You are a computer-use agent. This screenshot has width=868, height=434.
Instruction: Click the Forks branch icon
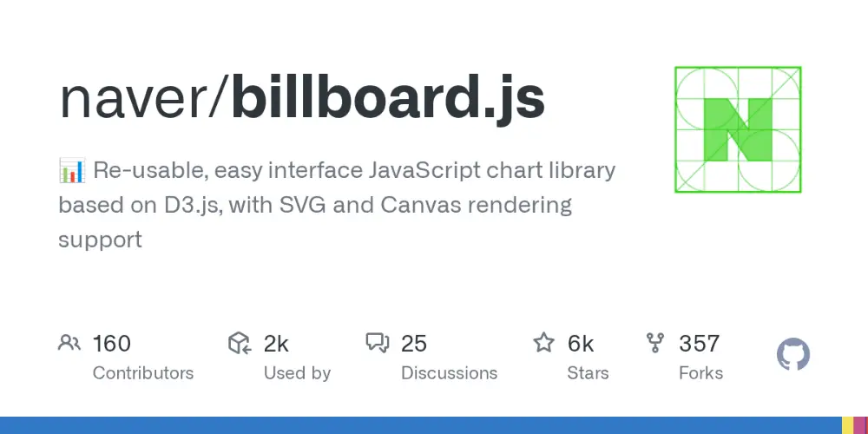(655, 343)
